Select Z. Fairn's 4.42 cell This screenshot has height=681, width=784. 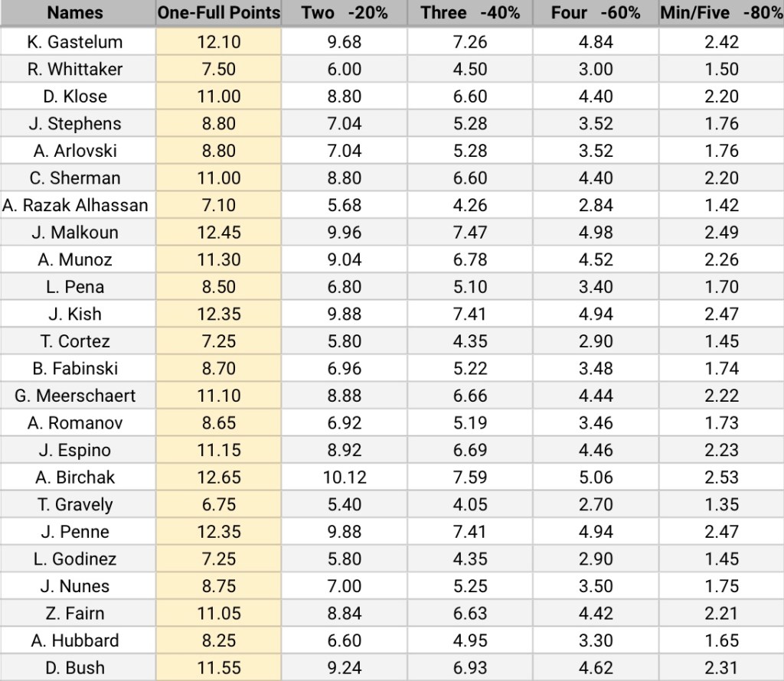point(596,614)
